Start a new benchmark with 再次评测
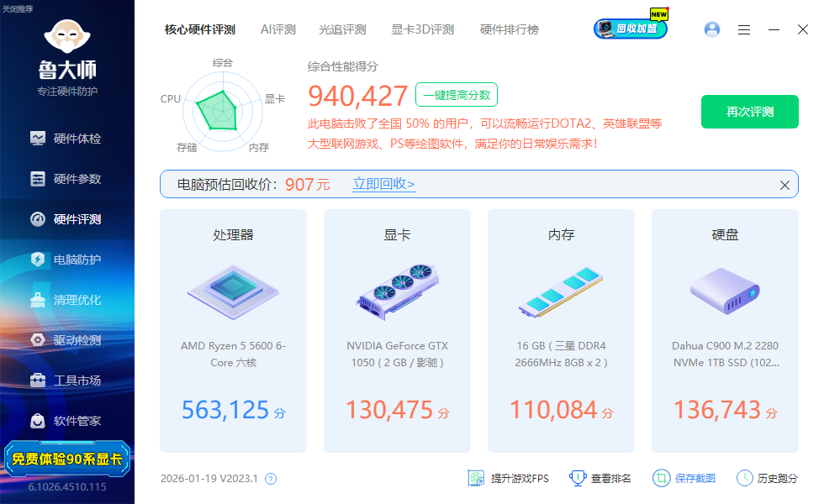Screen dimensions: 824x504 (x=749, y=111)
